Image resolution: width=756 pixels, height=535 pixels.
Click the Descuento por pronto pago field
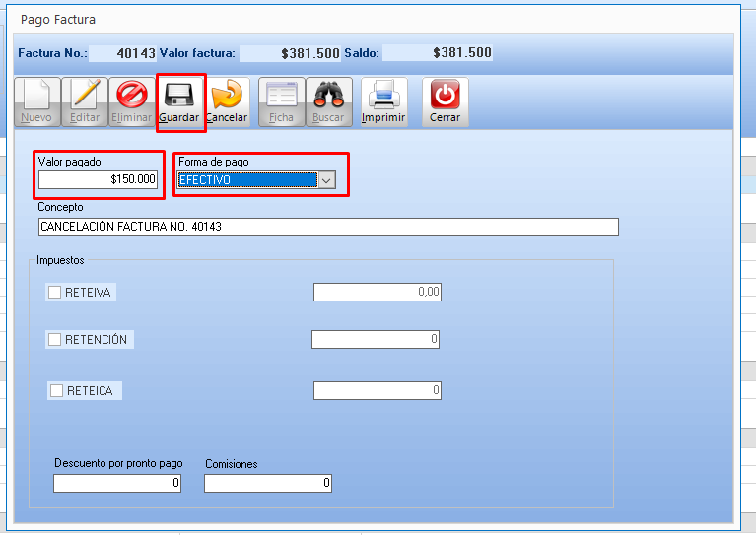[x=117, y=483]
